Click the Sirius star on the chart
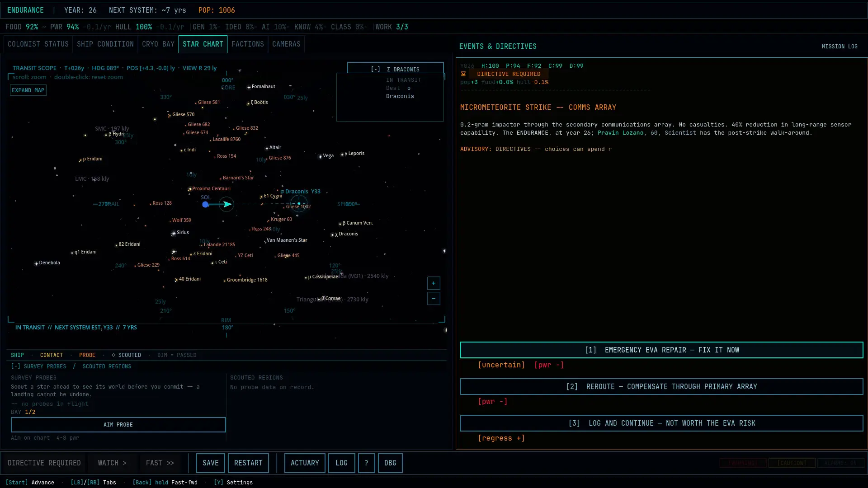868x488 pixels. coord(174,234)
